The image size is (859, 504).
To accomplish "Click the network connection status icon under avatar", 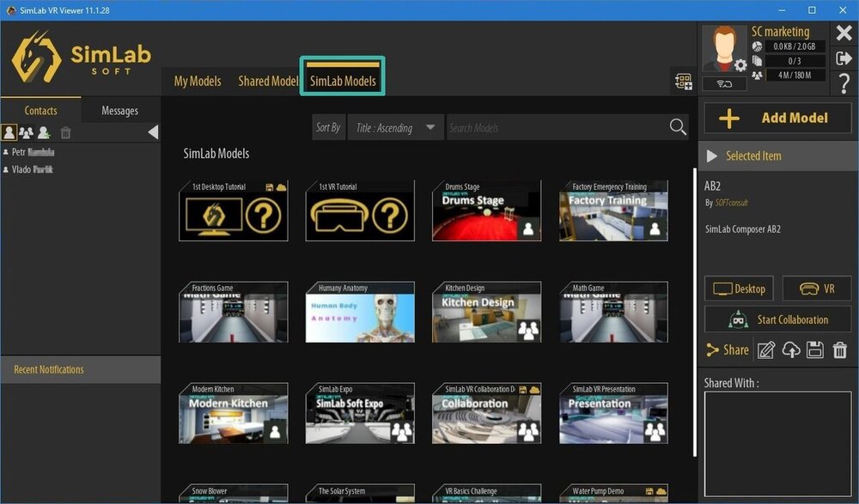I will (x=724, y=84).
